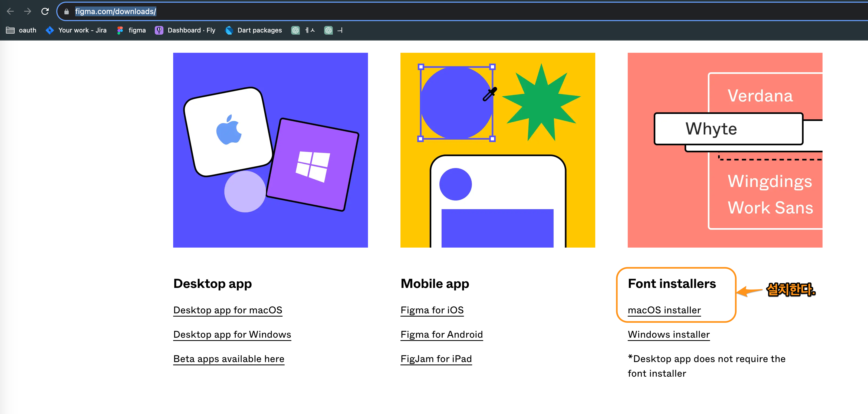Open the Figma for Android link
This screenshot has width=868, height=414.
click(x=441, y=334)
